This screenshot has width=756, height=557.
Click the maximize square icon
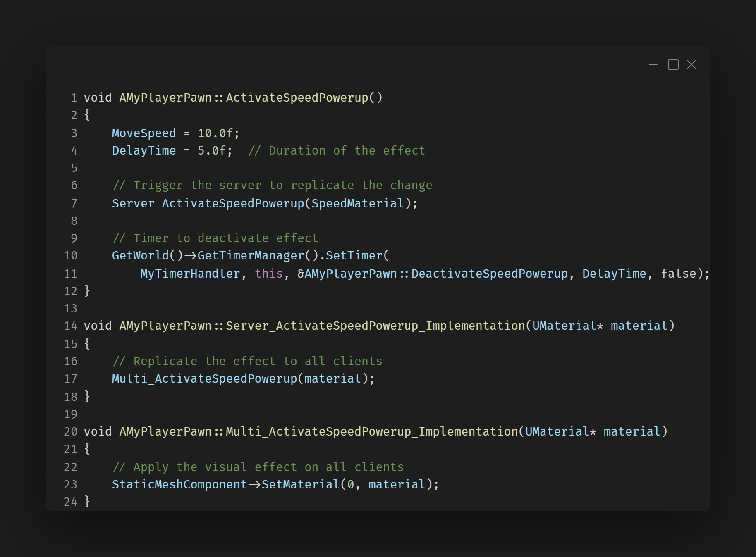673,65
